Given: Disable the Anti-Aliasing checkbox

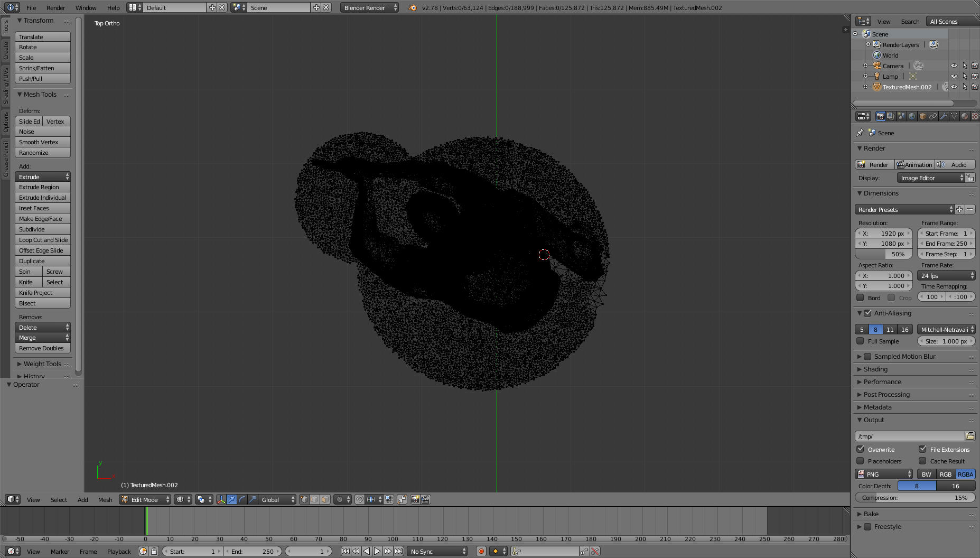Looking at the screenshot, I should tap(867, 313).
